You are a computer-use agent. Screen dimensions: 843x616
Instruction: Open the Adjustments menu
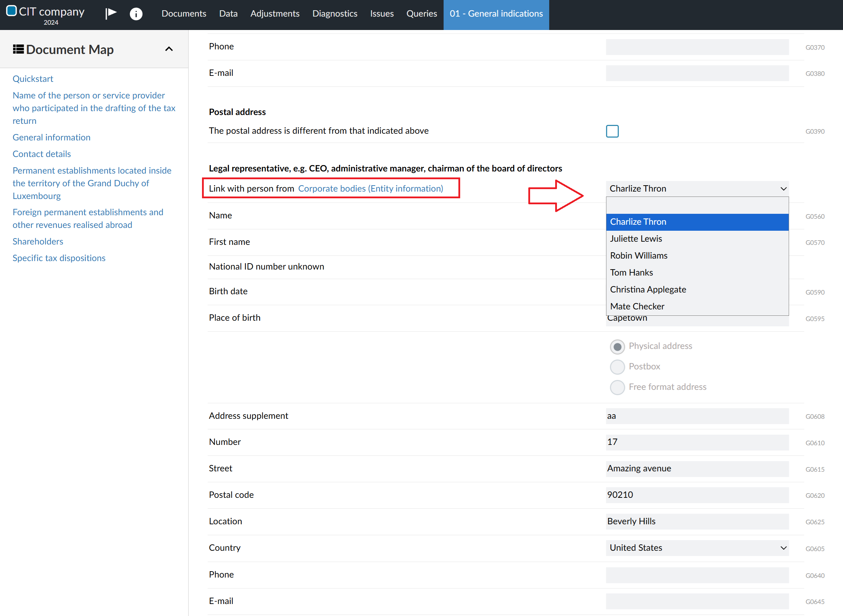click(x=275, y=13)
